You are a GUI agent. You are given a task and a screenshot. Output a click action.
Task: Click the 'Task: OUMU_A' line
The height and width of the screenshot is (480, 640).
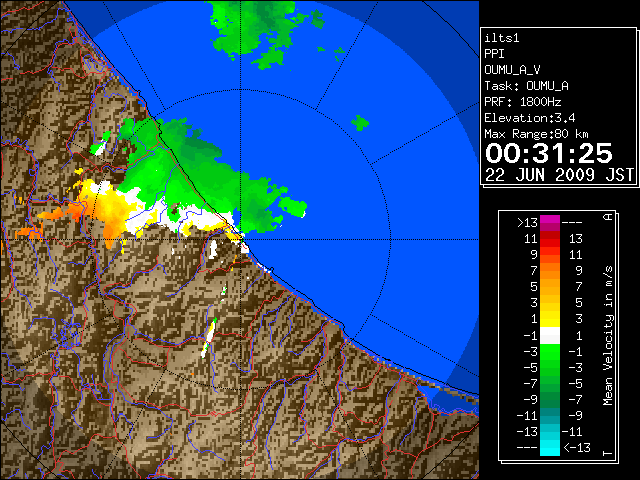(526, 86)
